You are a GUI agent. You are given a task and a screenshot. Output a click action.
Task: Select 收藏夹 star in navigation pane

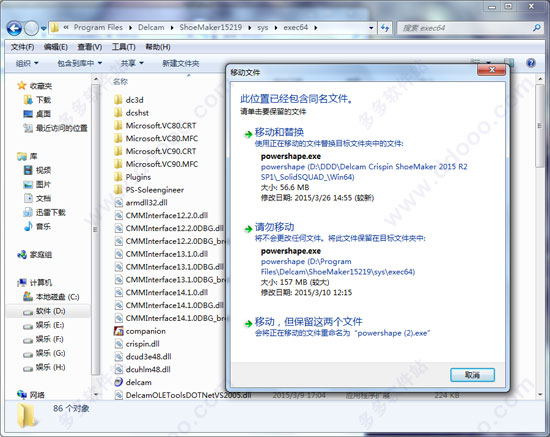pos(34,86)
